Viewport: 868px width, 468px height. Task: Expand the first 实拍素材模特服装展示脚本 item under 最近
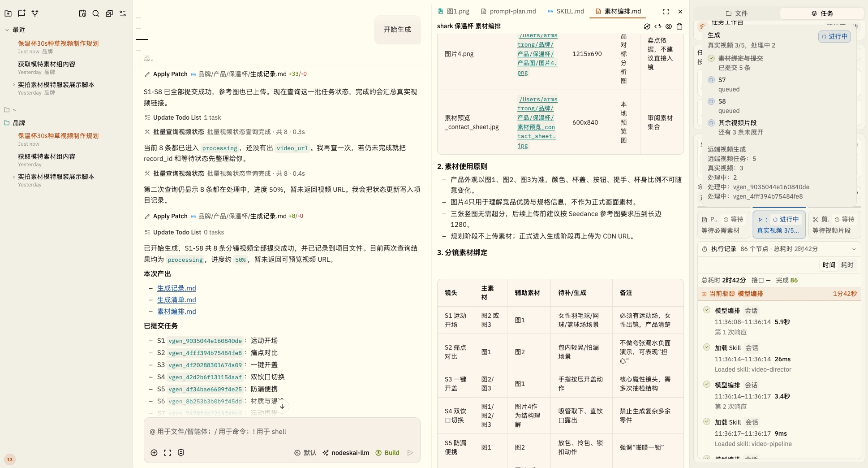pos(14,85)
